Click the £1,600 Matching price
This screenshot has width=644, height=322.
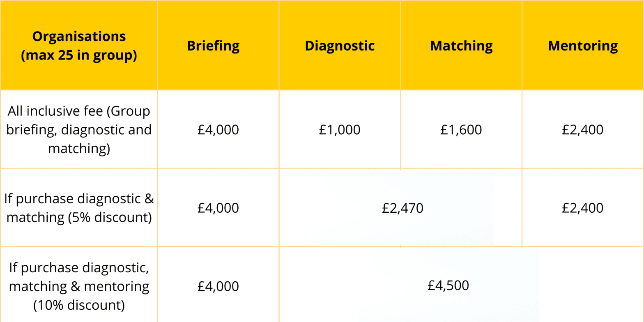coord(461,130)
